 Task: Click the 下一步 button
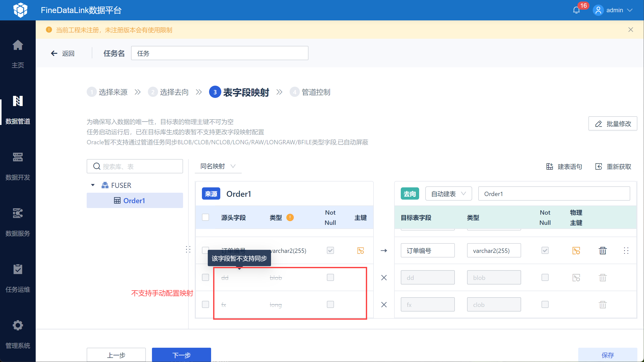click(181, 355)
